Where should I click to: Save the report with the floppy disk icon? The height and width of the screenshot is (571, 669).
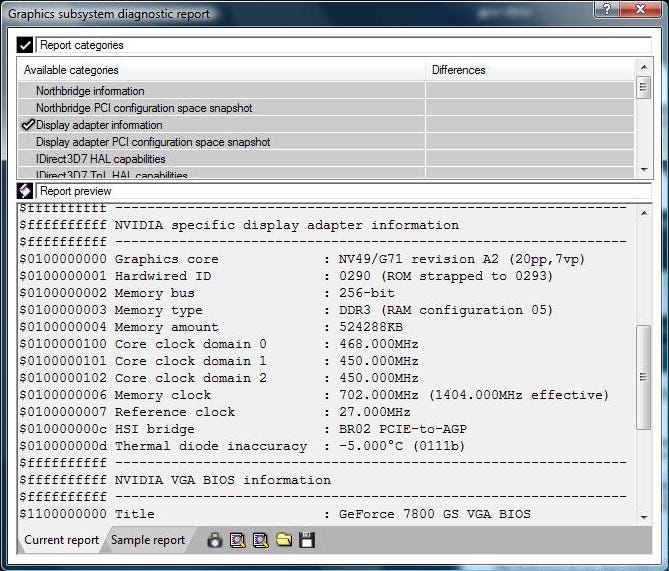(x=307, y=540)
